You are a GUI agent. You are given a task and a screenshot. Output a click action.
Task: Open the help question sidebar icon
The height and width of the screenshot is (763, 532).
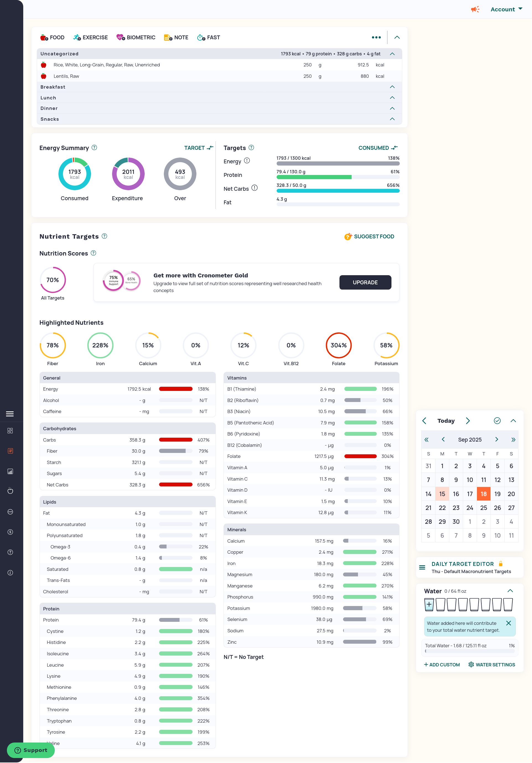[10, 552]
